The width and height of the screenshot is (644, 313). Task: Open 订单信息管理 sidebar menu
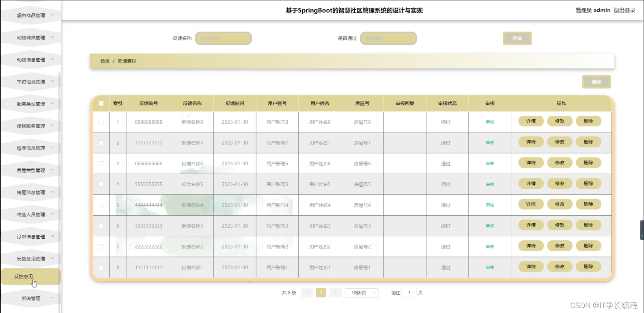point(31,237)
